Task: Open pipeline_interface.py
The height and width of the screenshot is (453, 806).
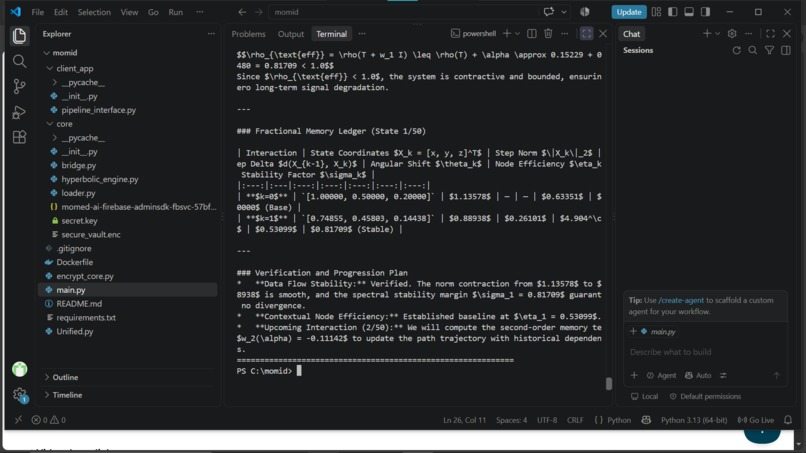Action: (x=99, y=110)
